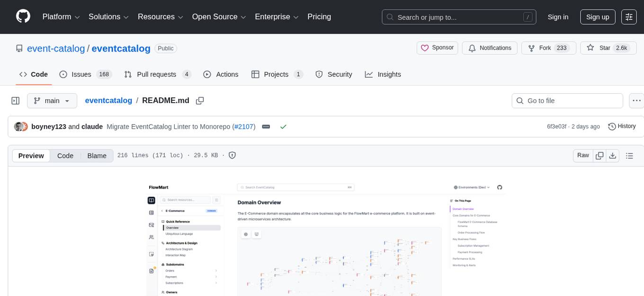The height and width of the screenshot is (296, 644).
Task: Copy the README.md file path icon
Action: click(x=199, y=100)
